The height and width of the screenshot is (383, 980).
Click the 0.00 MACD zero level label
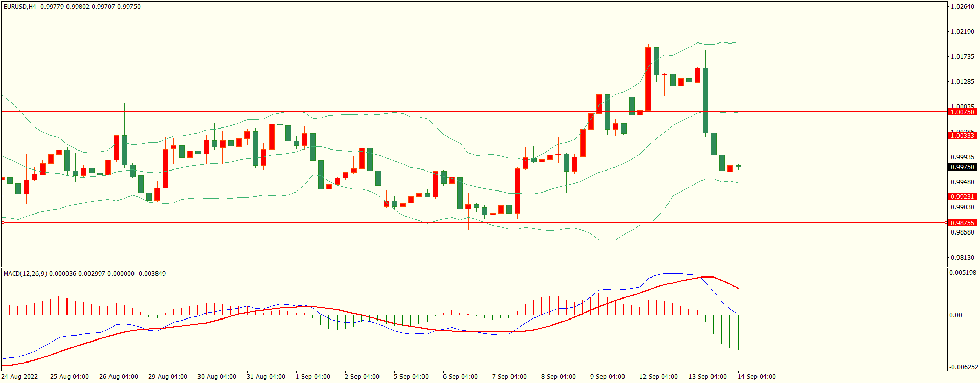click(x=955, y=315)
